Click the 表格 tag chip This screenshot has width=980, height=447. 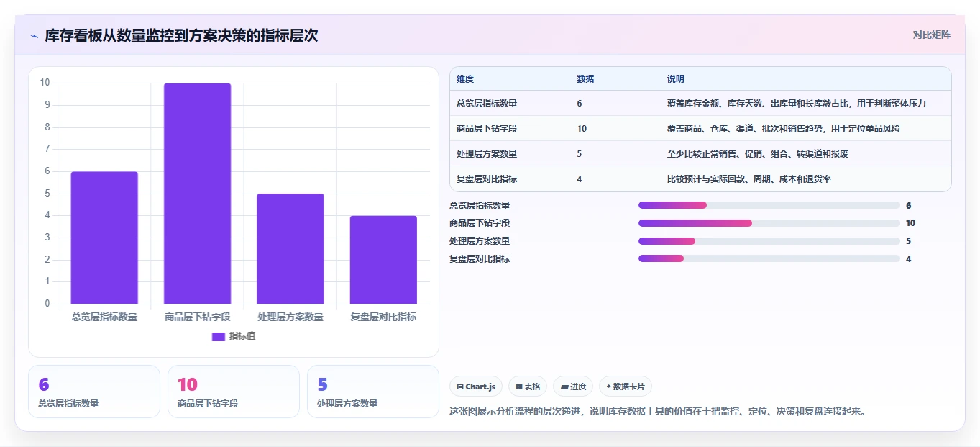click(x=528, y=387)
